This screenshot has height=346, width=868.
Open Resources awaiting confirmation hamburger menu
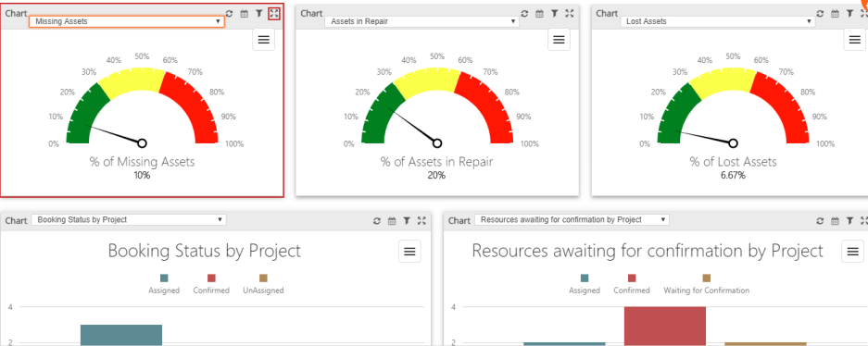point(853,252)
